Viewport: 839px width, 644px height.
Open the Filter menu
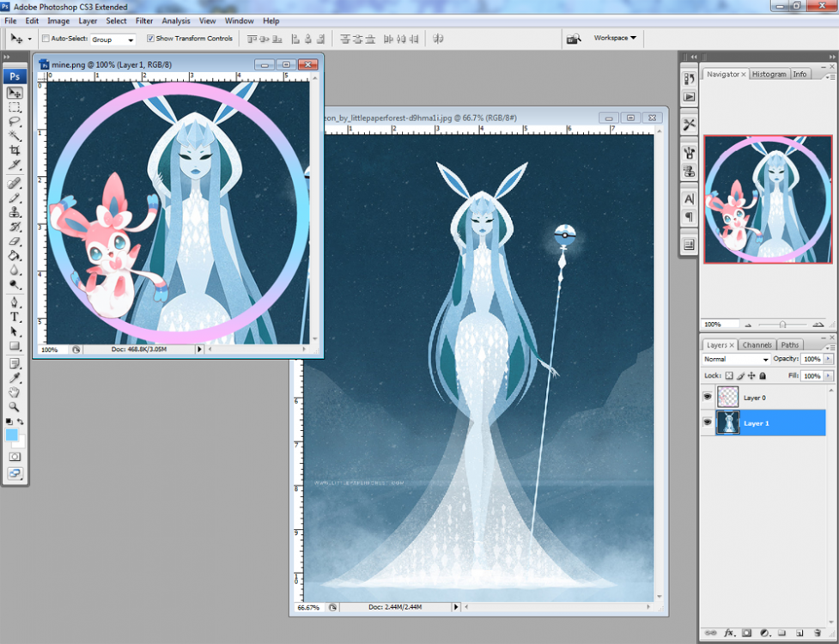click(x=144, y=21)
